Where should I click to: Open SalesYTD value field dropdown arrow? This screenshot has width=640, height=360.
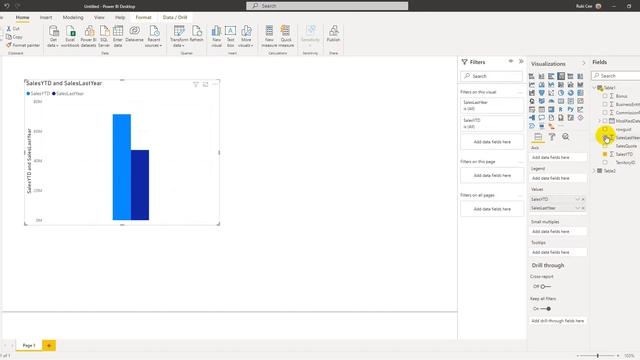point(578,199)
